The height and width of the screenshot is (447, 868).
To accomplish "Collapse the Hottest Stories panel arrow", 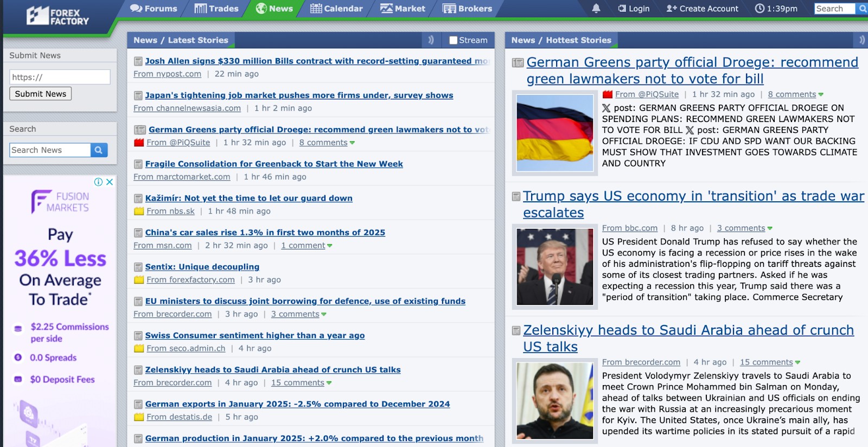I will coord(862,40).
